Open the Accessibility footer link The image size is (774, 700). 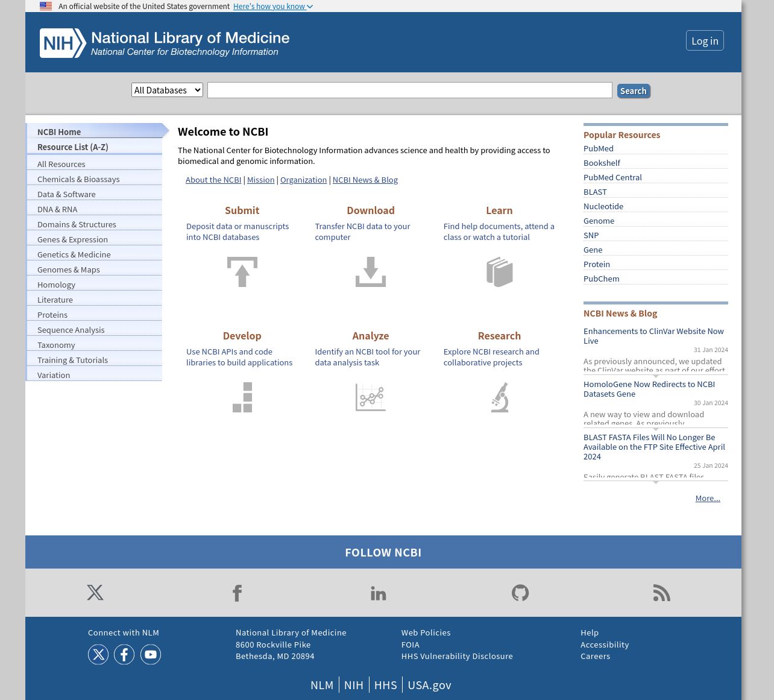coord(605,645)
